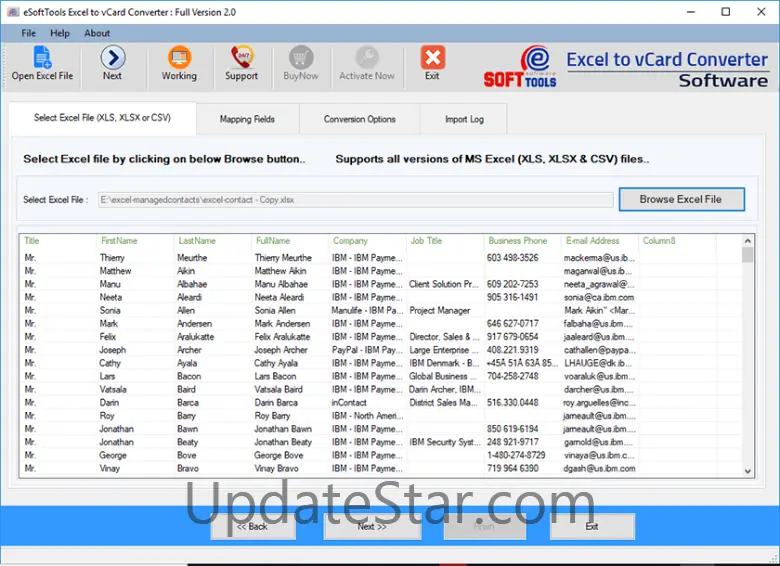Click the Next arrow toolbar icon
Viewport: 780px width, 566px height.
(112, 57)
